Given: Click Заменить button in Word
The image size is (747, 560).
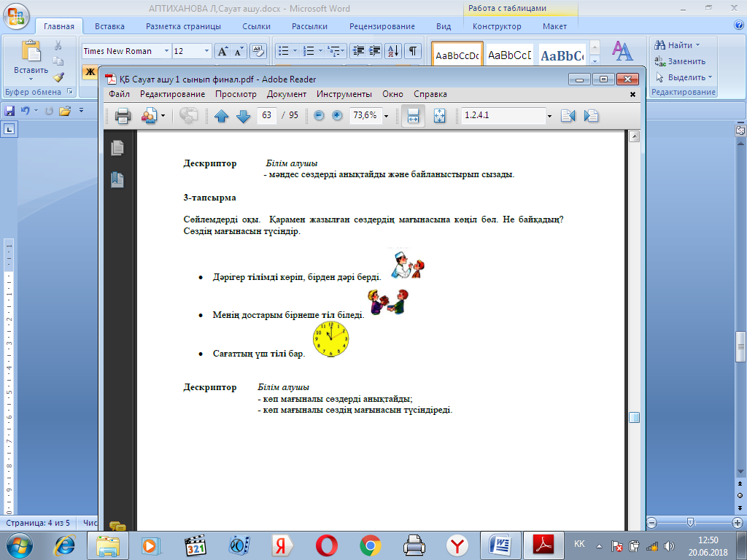Looking at the screenshot, I should (x=680, y=61).
